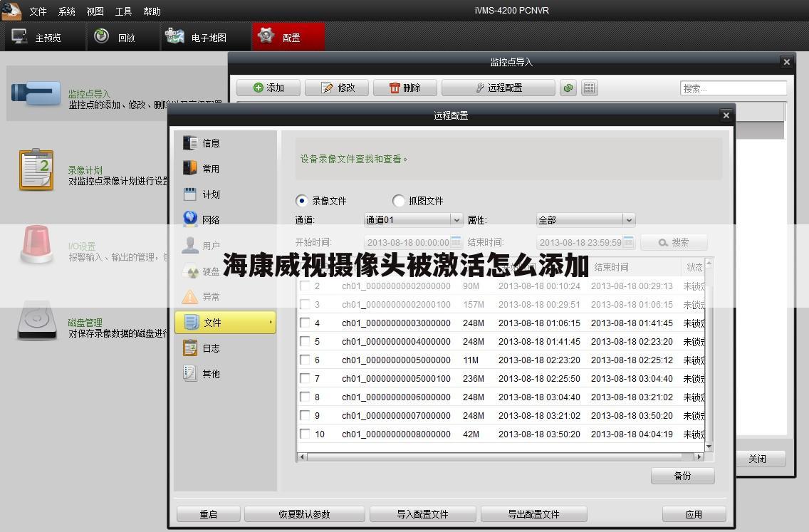This screenshot has width=809, height=532.
Task: Click the 重启 reboot button
Action: click(x=209, y=514)
